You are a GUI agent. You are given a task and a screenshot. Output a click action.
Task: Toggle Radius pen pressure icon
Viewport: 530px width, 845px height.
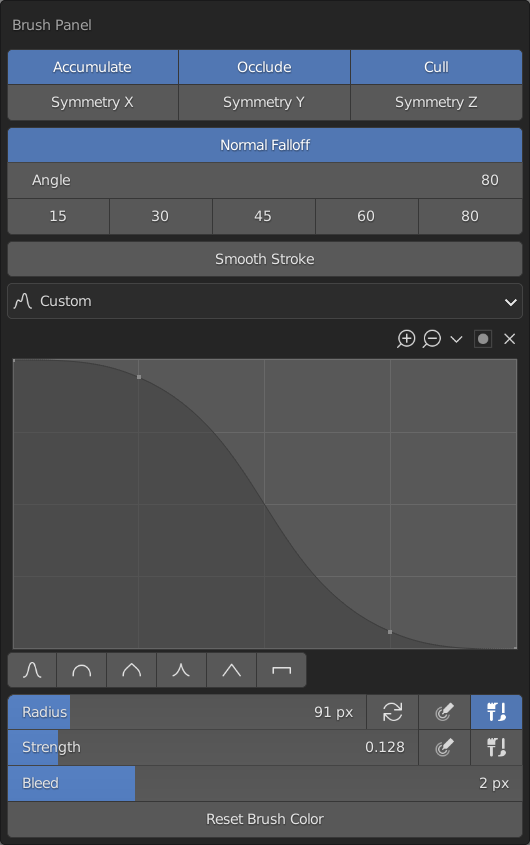pos(444,712)
